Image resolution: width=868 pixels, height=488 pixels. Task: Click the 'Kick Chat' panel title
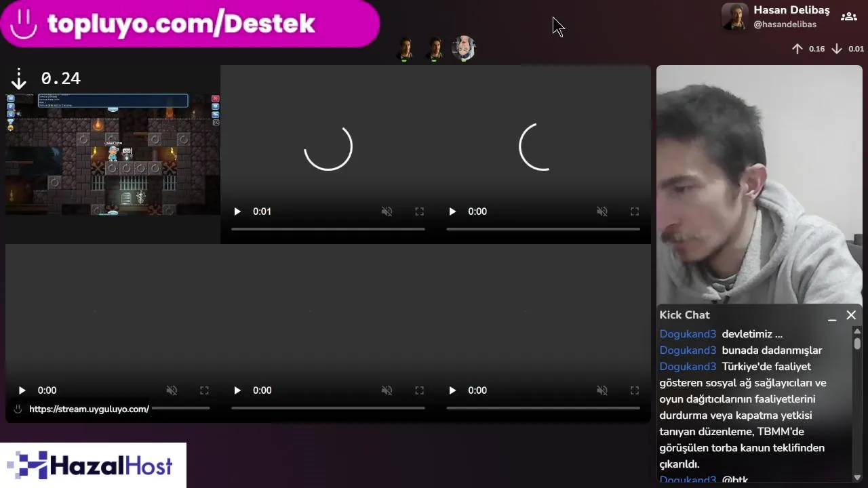684,315
